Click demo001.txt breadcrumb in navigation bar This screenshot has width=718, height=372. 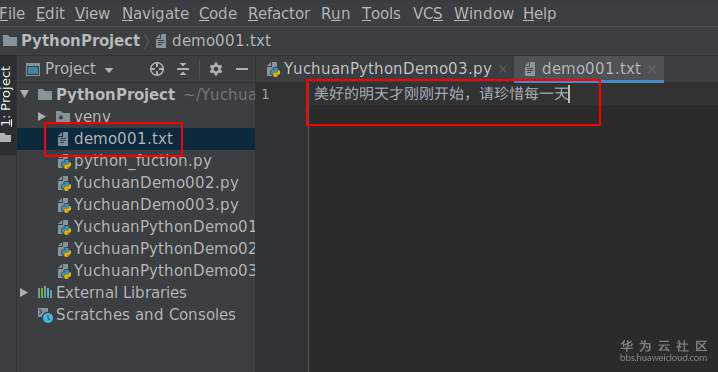(213, 41)
